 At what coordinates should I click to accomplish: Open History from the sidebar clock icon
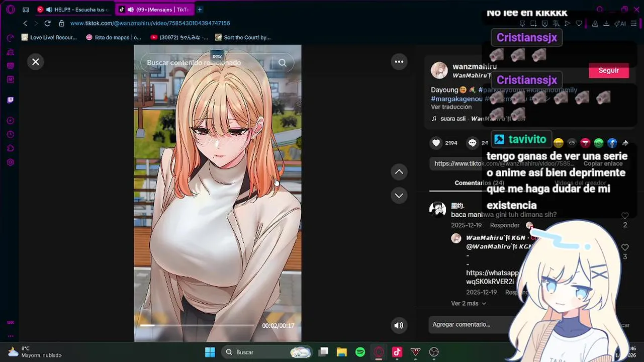pos(11,135)
